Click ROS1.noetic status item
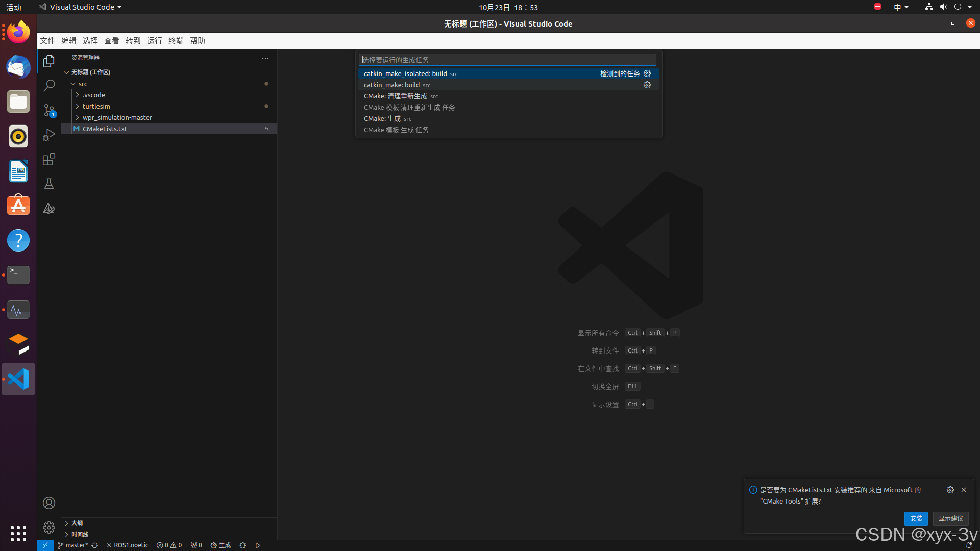The image size is (980, 551). [x=128, y=545]
